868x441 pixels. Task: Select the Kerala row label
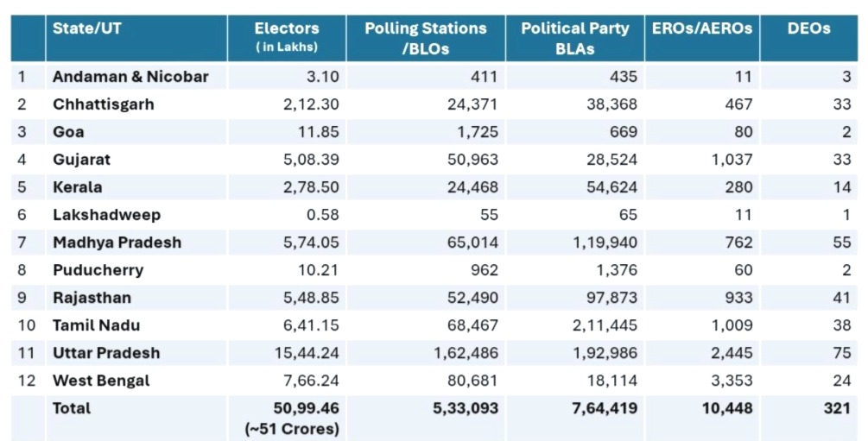click(77, 187)
